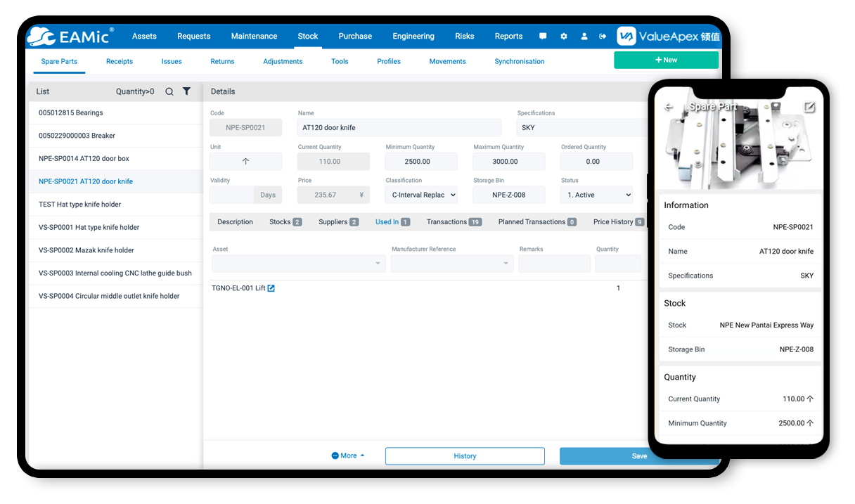Click the green New button
The image size is (855, 504).
click(x=666, y=60)
